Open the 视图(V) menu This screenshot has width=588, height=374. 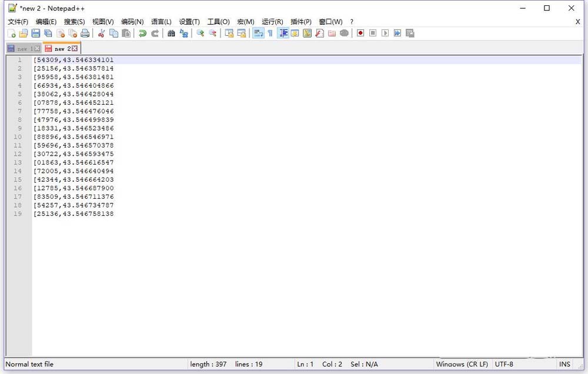click(x=103, y=22)
